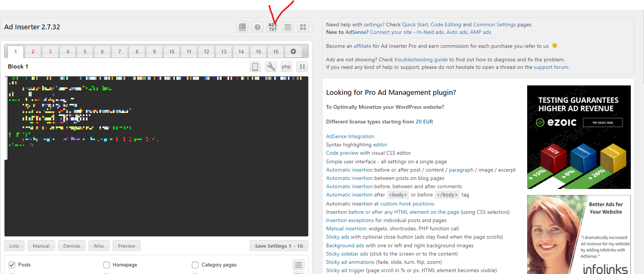
Task: Open the Misc settings button
Action: pyautogui.click(x=99, y=246)
